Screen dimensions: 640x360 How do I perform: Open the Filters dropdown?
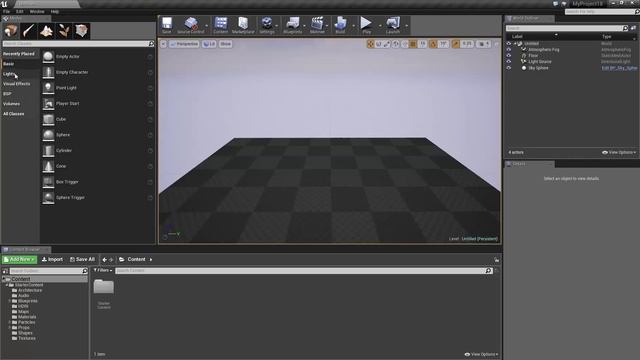[102, 270]
